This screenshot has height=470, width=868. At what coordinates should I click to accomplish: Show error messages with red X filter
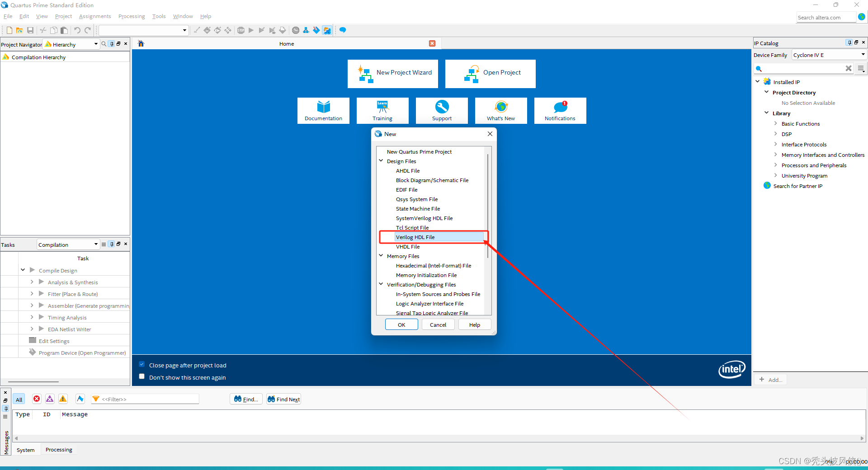click(x=37, y=399)
